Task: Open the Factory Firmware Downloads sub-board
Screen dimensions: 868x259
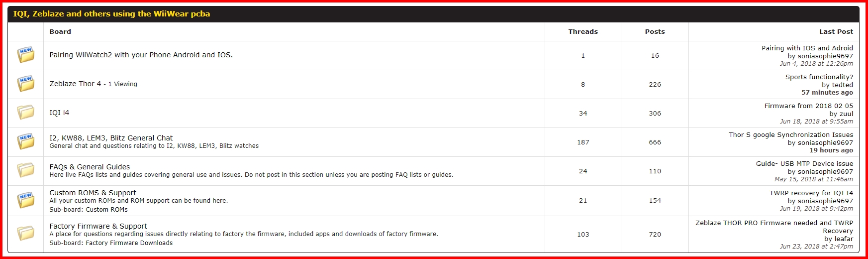Action: [129, 243]
